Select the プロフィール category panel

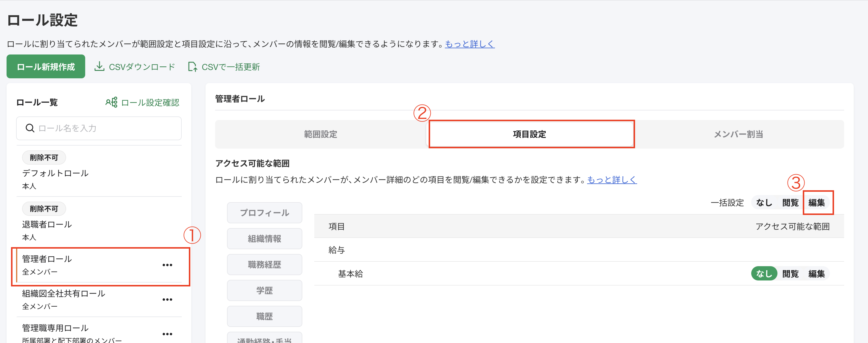[264, 213]
